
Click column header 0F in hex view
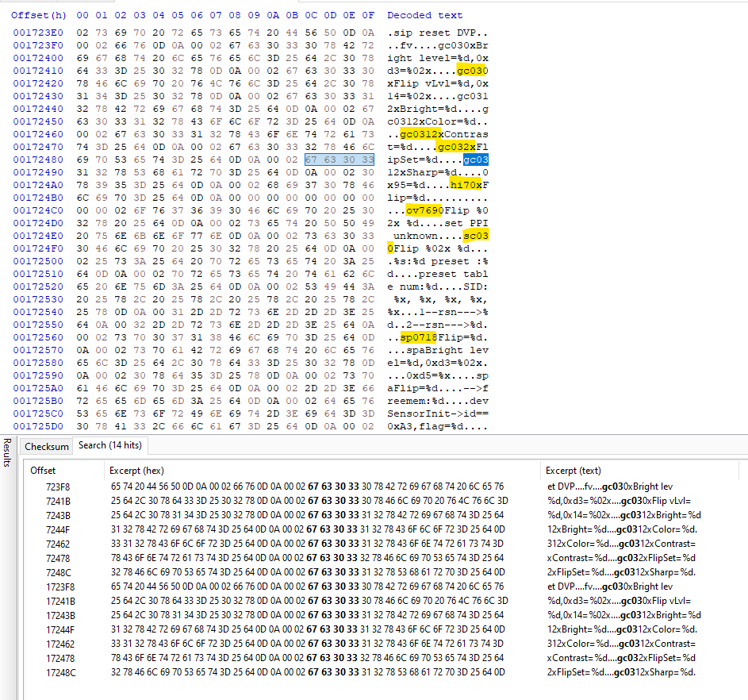(368, 15)
